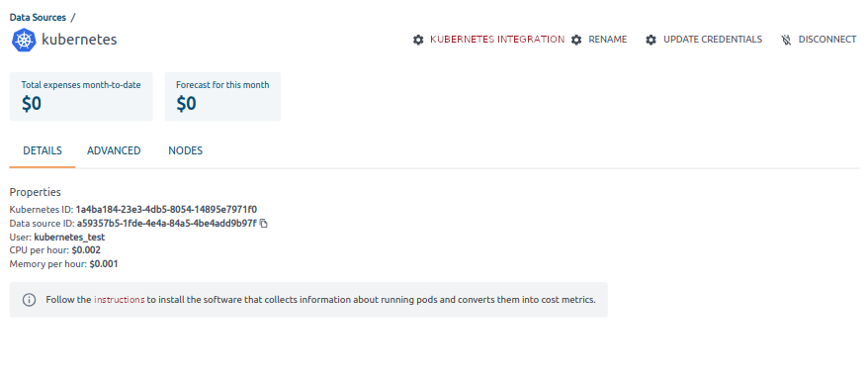Click the UPDATE CREDENTIALS button text
Viewport: 868px width, 385px height.
713,40
